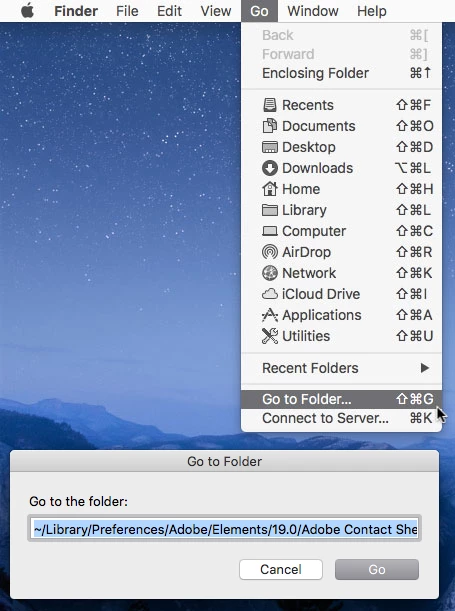Open iCloud Drive cloud icon
455x611 pixels.
(x=270, y=294)
